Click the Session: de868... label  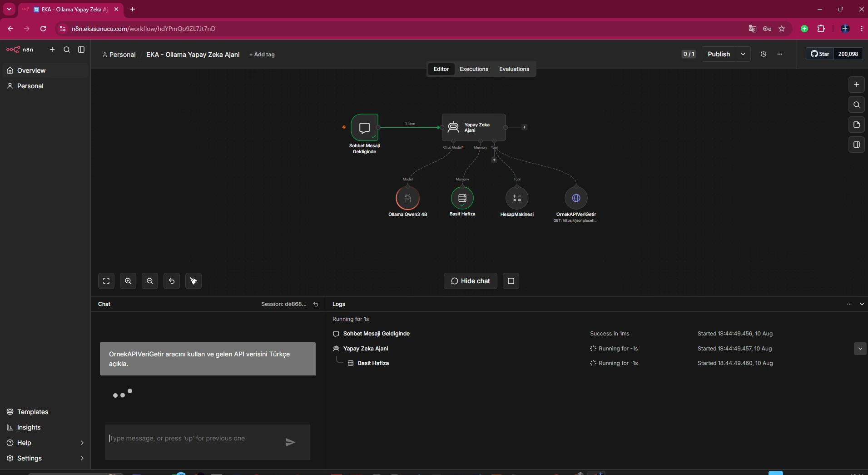pos(284,304)
